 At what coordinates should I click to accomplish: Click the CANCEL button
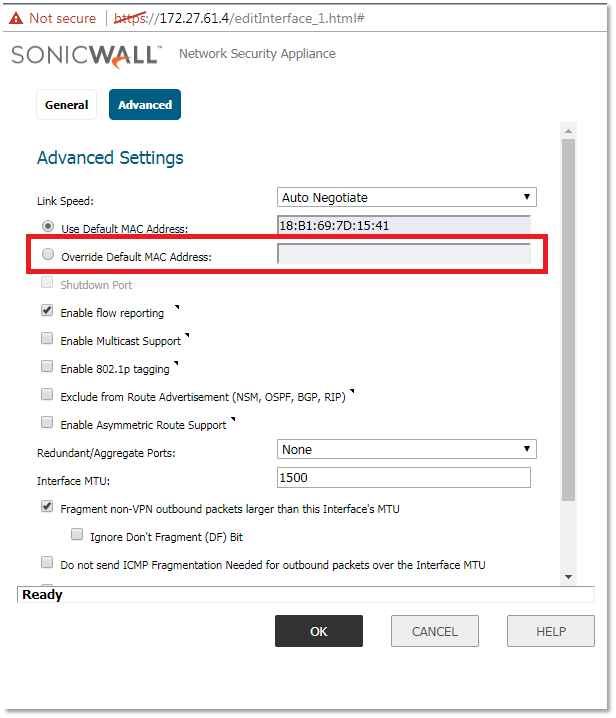(x=435, y=631)
